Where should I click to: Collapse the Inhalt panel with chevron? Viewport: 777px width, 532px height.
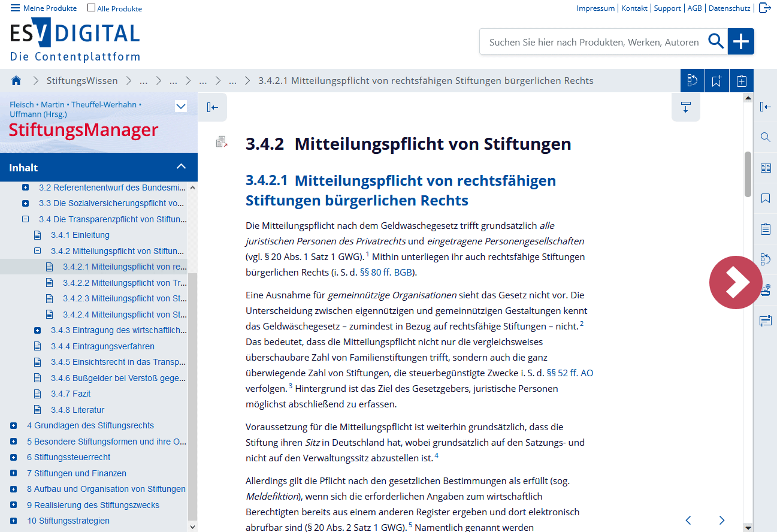[182, 167]
